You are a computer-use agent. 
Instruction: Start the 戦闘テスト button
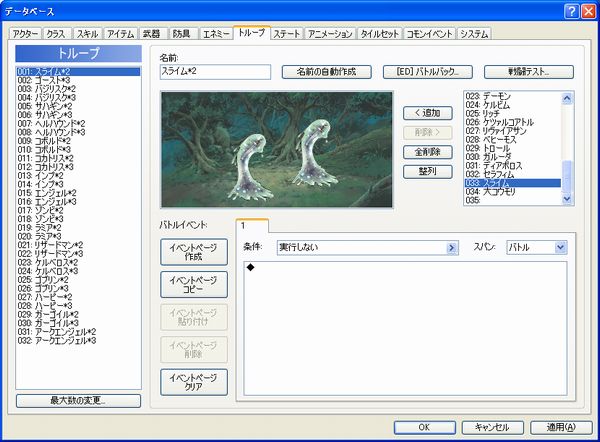[x=529, y=72]
